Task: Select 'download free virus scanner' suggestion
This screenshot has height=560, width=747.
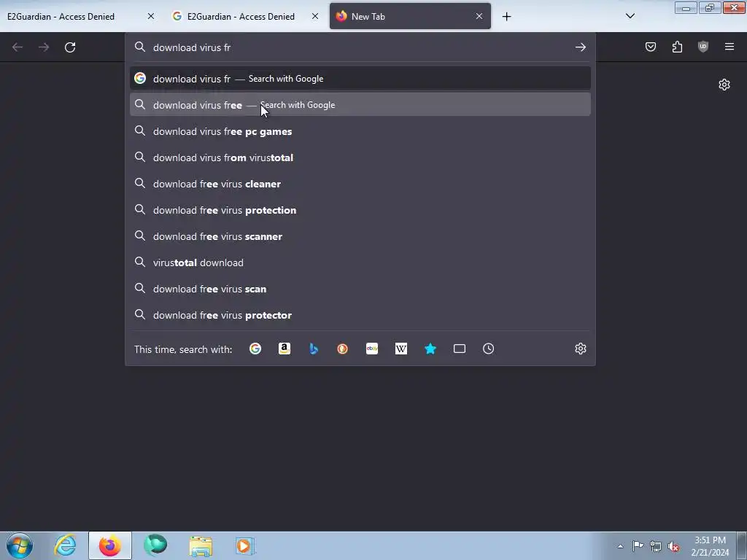Action: pos(360,236)
